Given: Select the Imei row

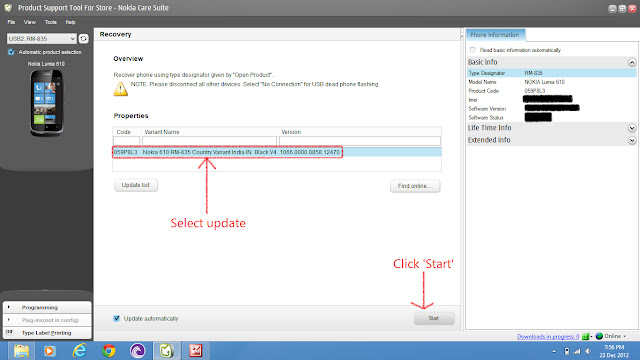Looking at the screenshot, I should (551, 100).
